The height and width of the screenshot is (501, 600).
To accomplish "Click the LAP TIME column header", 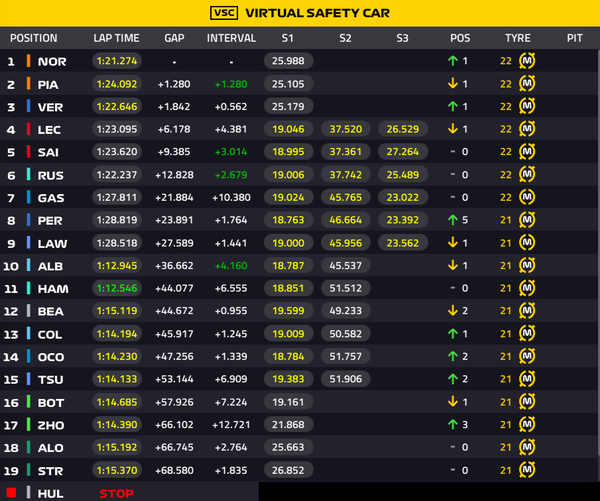I will tap(116, 38).
